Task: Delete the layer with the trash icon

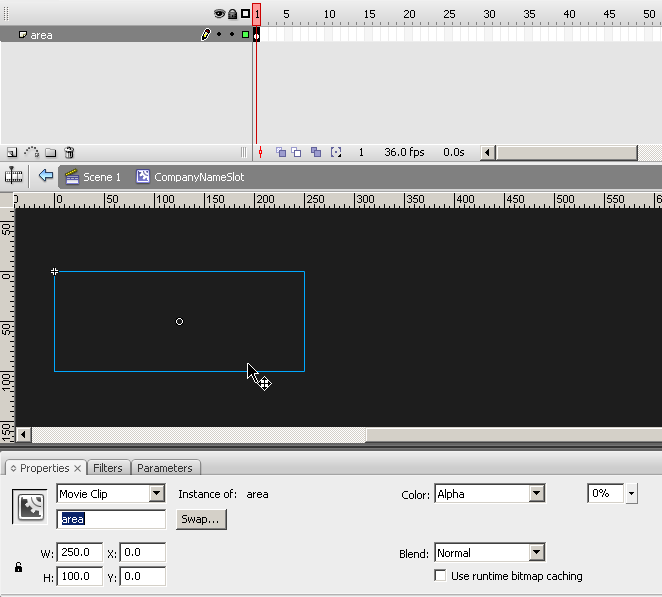Action: pyautogui.click(x=69, y=153)
